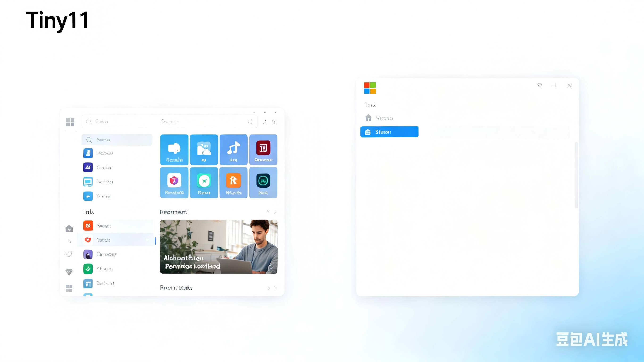Screen dimensions: 644x362
Task: Click the Windows logo in the left panel
Action: pyautogui.click(x=70, y=122)
